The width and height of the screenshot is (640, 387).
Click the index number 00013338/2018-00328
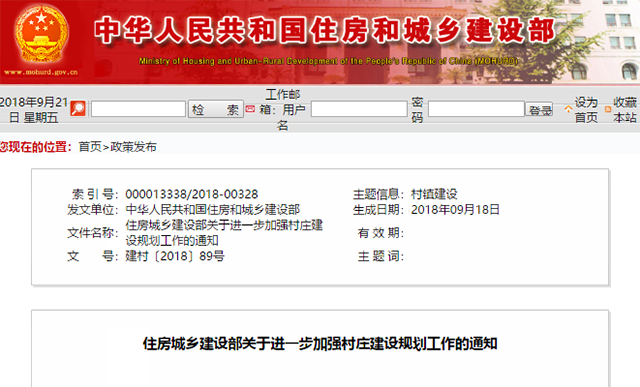coord(192,194)
